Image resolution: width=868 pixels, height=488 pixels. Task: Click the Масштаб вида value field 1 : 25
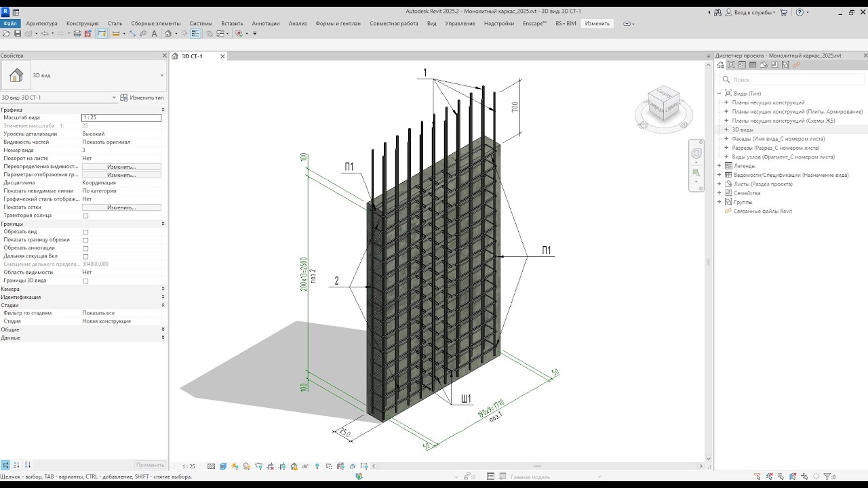121,118
